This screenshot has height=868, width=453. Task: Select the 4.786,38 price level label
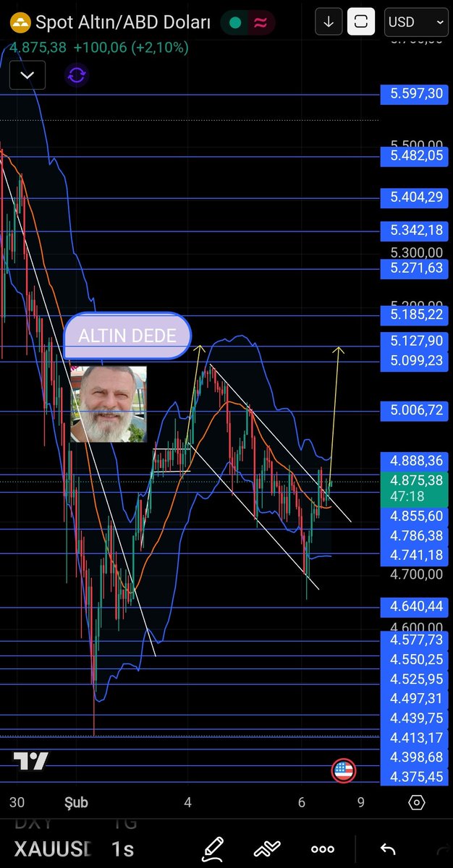tap(416, 536)
